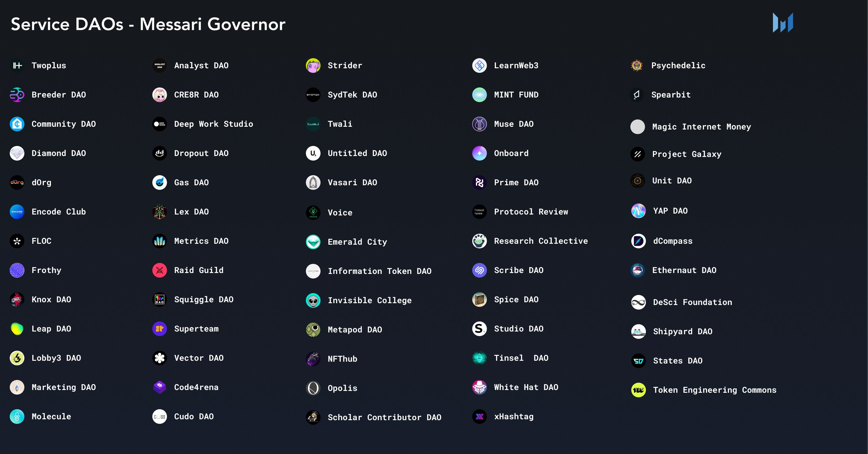Screen dimensions: 868x454
Task: Select the 'Magic Internet Money' text label
Action: tap(702, 127)
